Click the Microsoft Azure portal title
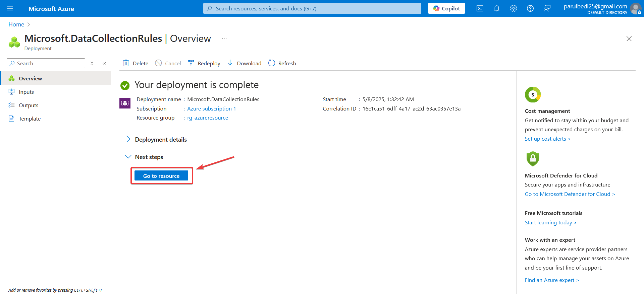 (x=51, y=9)
